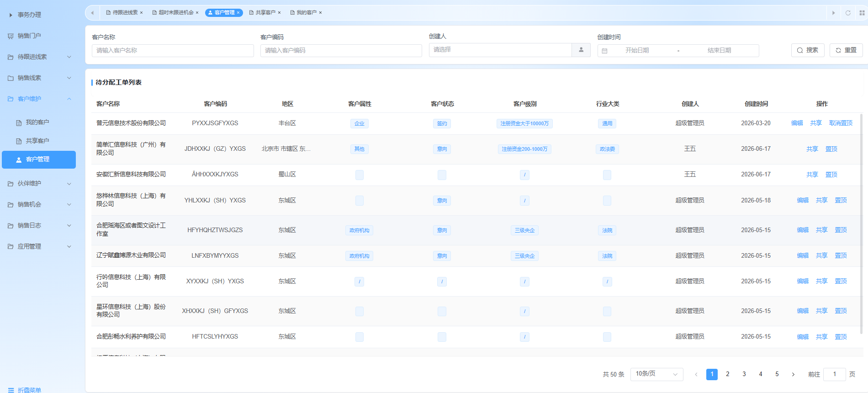
Task: Go to page 5
Action: [x=777, y=374]
